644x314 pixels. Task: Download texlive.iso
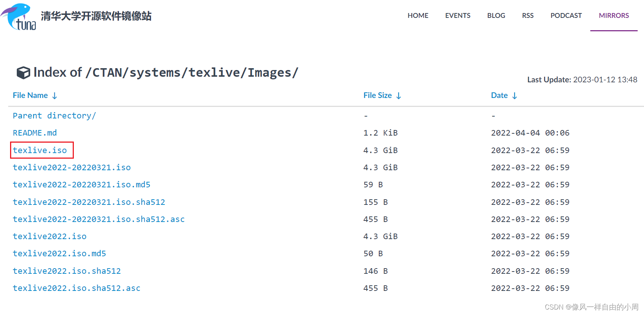tap(40, 150)
